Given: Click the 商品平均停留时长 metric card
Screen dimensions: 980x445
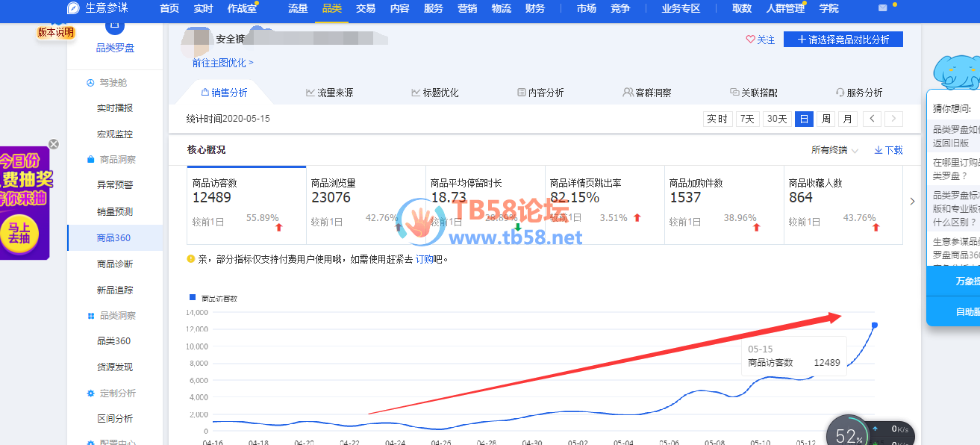Looking at the screenshot, I should coord(485,205).
